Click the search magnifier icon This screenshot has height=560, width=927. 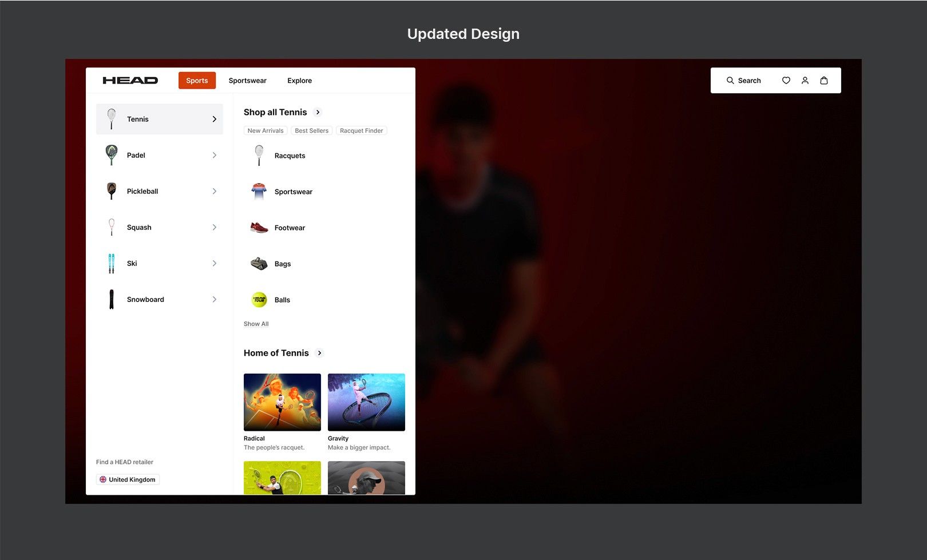pos(730,81)
